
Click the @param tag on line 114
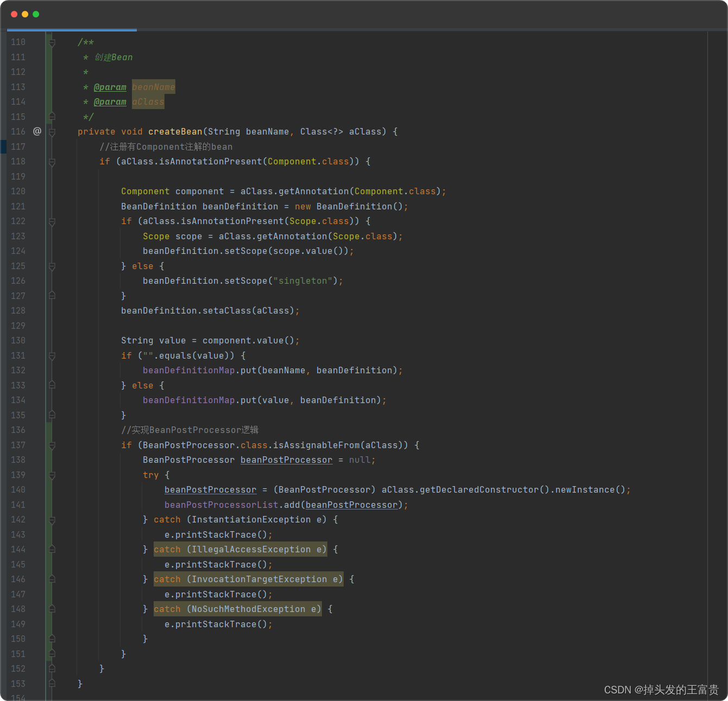point(110,102)
